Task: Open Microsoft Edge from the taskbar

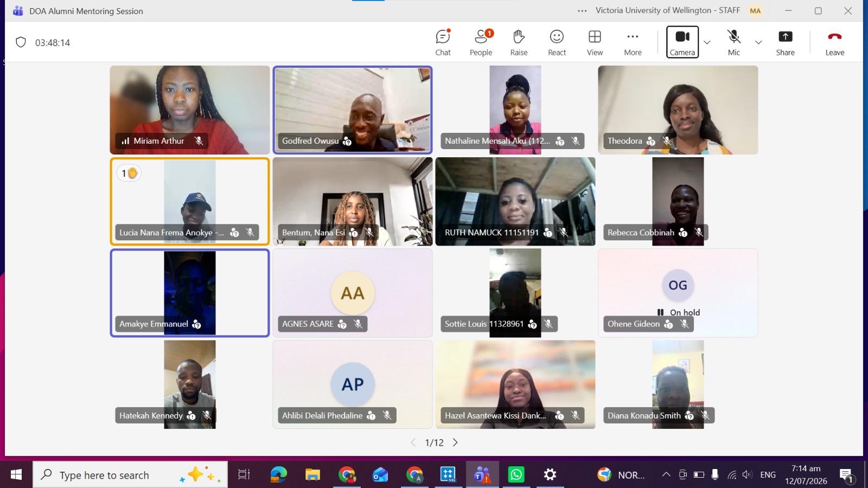Action: (x=278, y=475)
